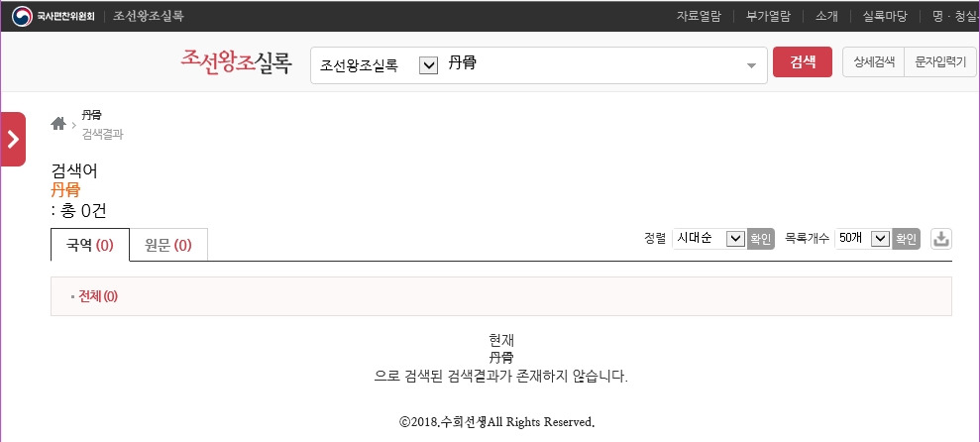
Task: Click the ©2018 copyright footer text
Action: pos(496,422)
